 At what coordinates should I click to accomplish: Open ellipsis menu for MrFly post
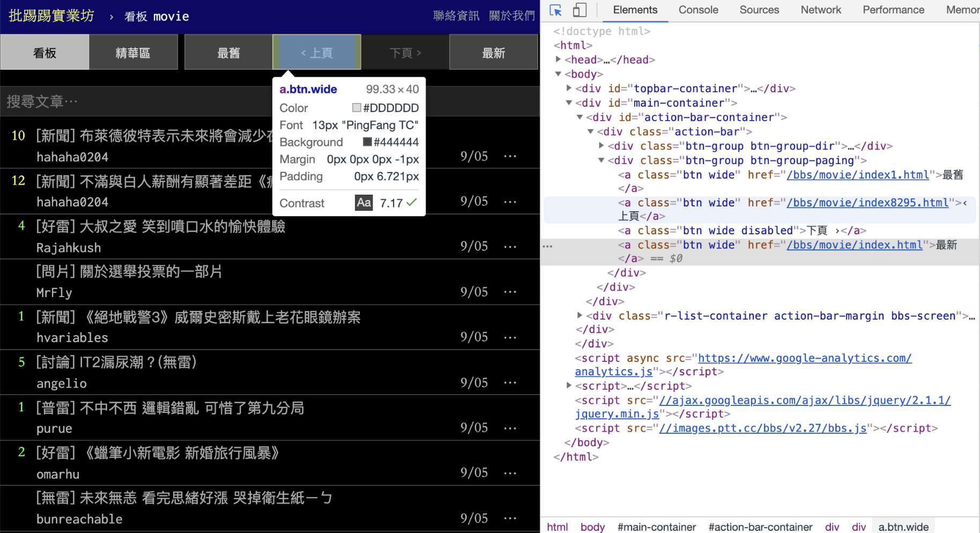pyautogui.click(x=510, y=292)
